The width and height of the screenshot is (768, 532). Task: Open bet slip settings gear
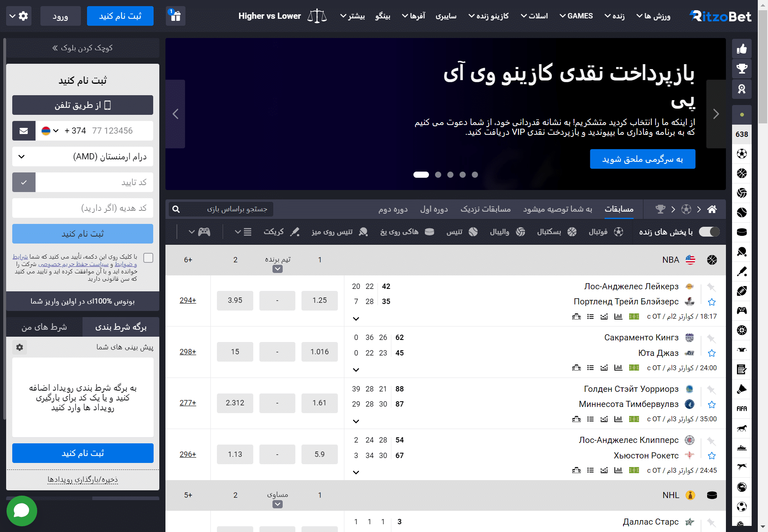click(x=20, y=347)
